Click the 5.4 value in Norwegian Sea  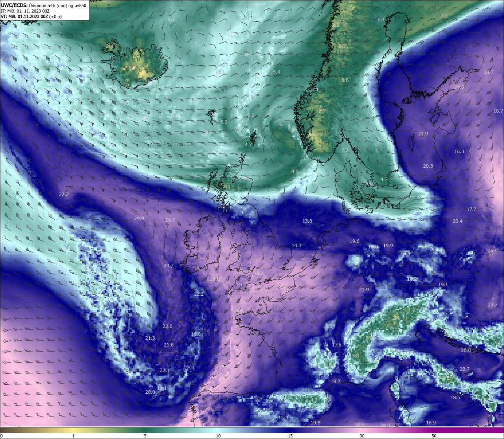point(276,72)
